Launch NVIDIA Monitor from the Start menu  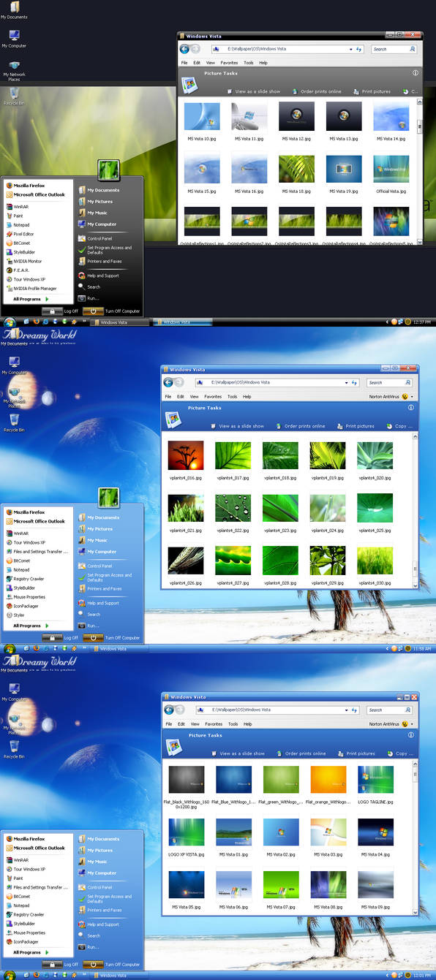point(24,261)
